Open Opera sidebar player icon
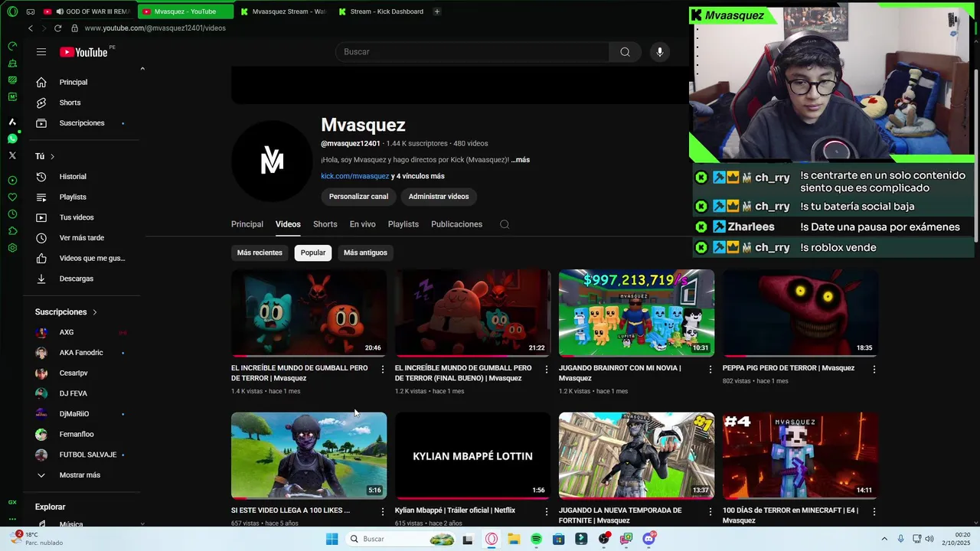This screenshot has height=551, width=980. pos(12,181)
